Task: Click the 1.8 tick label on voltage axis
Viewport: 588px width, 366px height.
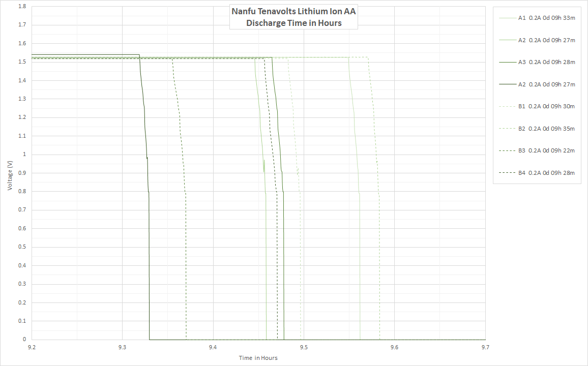Action: [x=23, y=7]
